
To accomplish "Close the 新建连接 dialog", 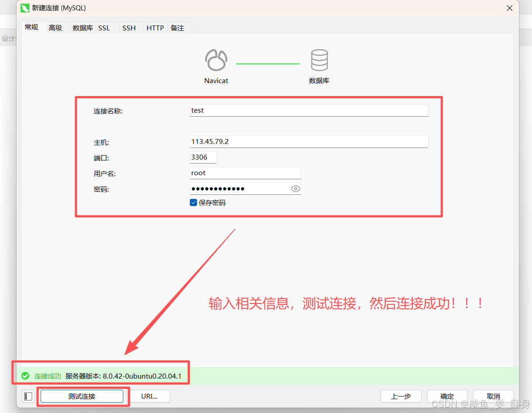I will coord(510,8).
